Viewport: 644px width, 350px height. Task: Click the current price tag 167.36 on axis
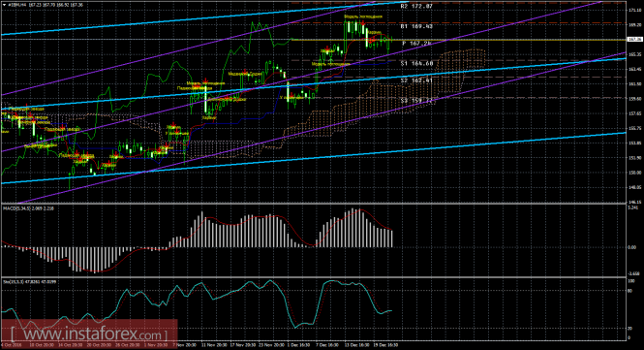[635, 40]
